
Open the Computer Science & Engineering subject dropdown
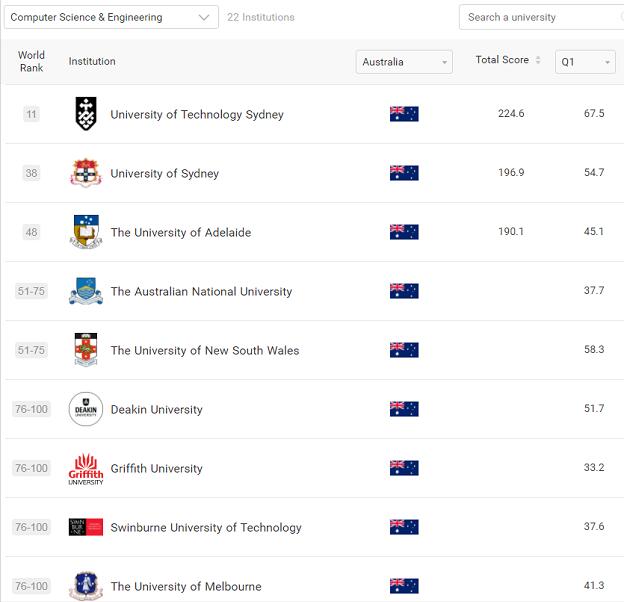pyautogui.click(x=111, y=17)
